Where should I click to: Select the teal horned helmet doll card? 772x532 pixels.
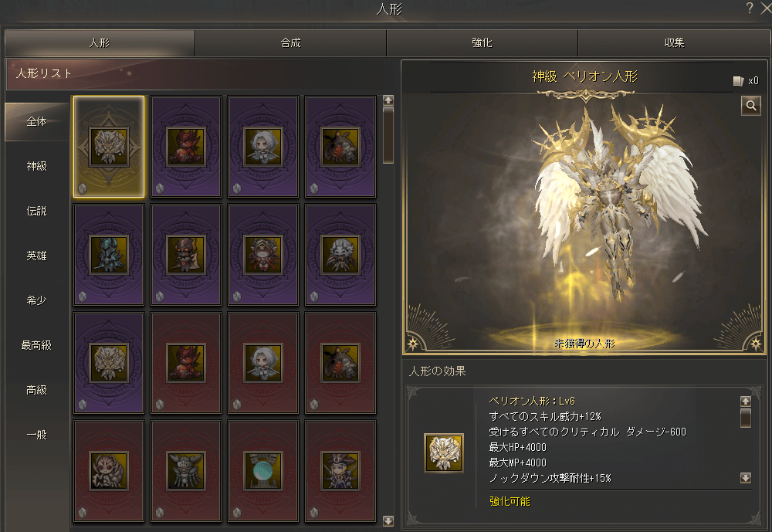[109, 255]
